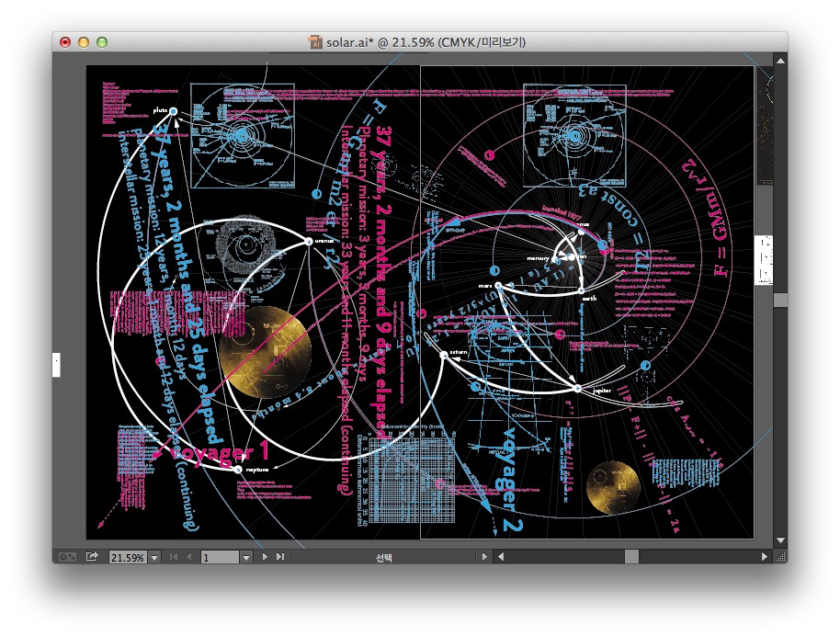Go to the previous artboard

pyautogui.click(x=188, y=557)
